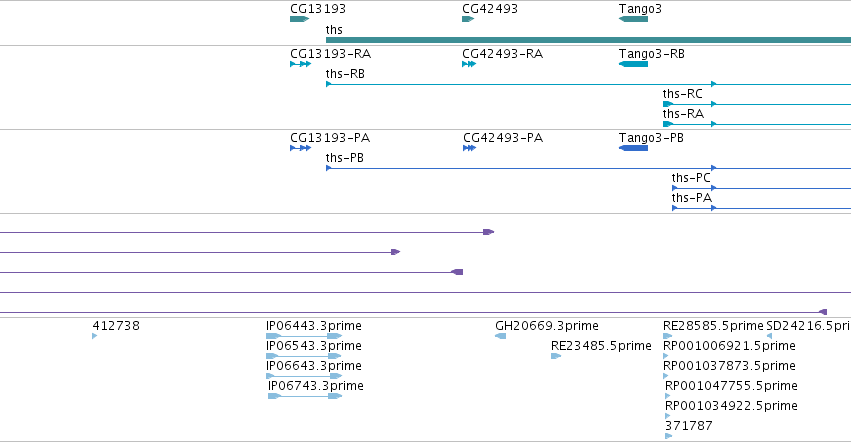Open the ths-RC transcript label

point(682,94)
